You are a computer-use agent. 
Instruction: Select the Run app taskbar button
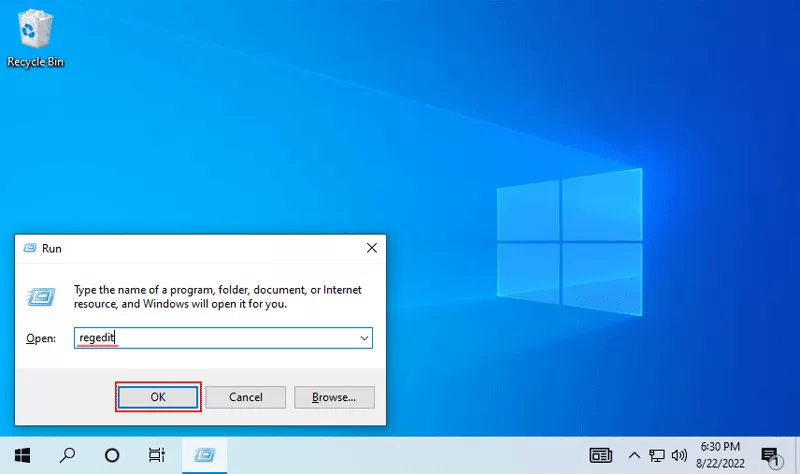click(205, 455)
